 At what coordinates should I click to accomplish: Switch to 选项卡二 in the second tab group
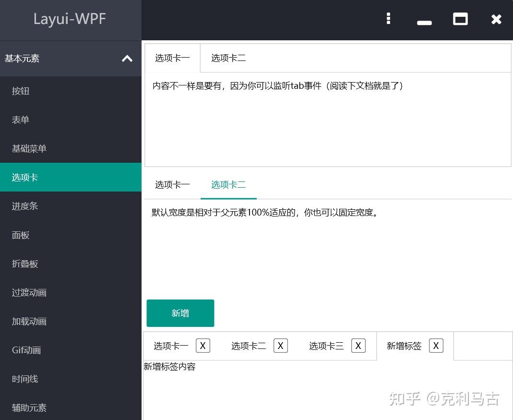point(228,184)
